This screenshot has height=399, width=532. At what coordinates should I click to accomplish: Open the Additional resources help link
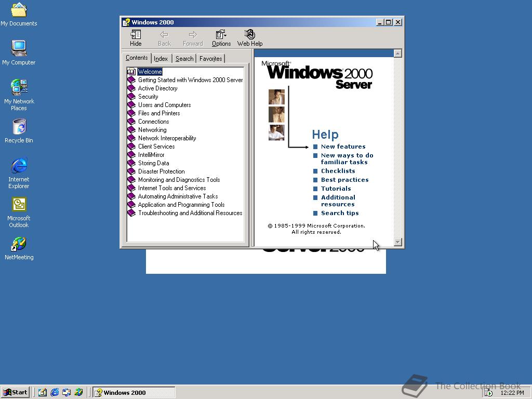tap(338, 201)
